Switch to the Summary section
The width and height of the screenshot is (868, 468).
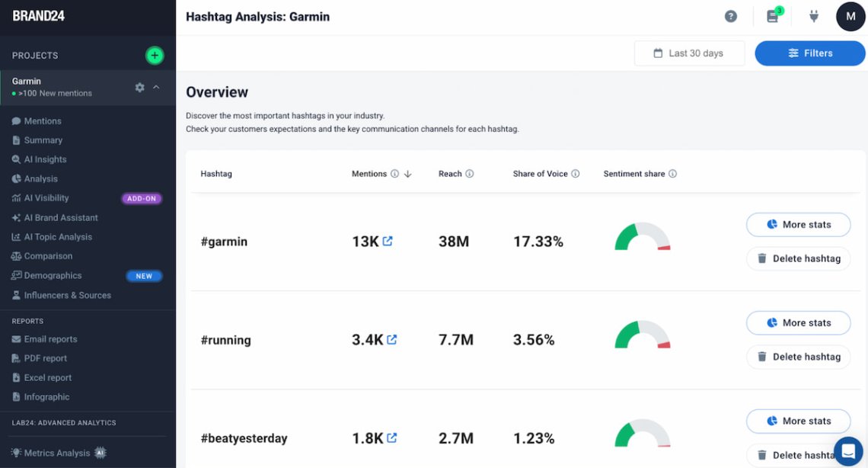tap(43, 139)
